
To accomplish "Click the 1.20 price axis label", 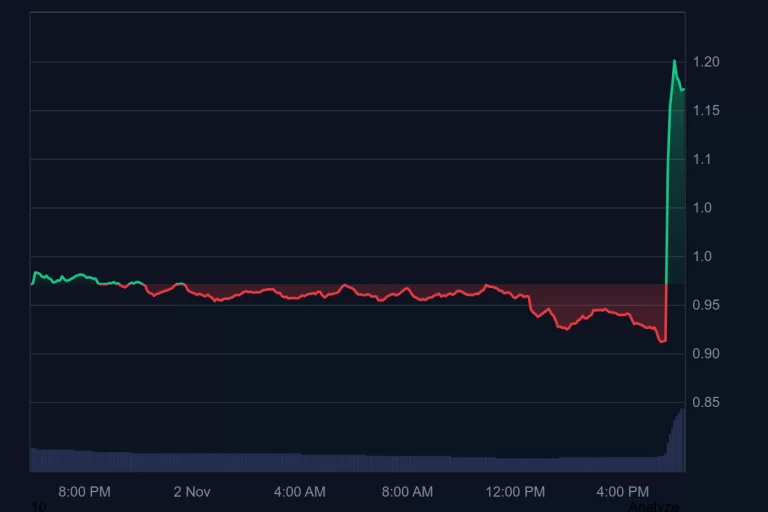I will click(708, 62).
